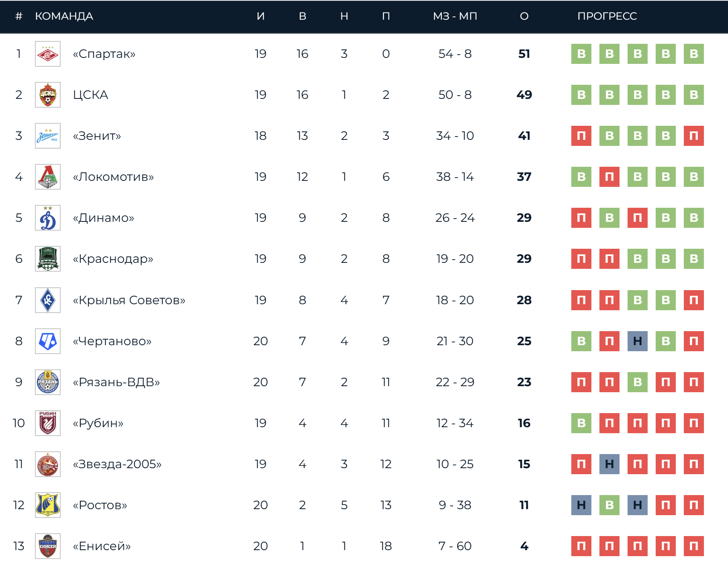Click Spartak's points total 51
The width and height of the screenshot is (728, 565).
coord(524,54)
